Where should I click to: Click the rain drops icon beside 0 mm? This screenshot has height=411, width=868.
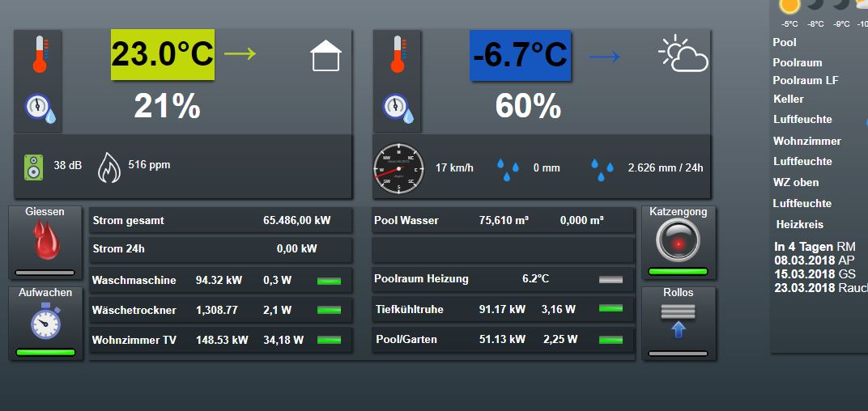(x=508, y=169)
